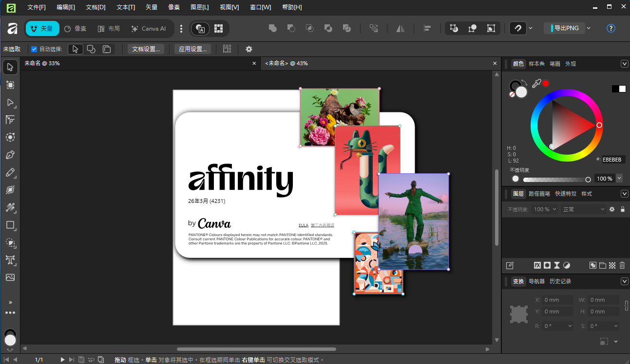Toggle the 自动选择 checkbox
The image size is (630, 364).
pyautogui.click(x=34, y=49)
